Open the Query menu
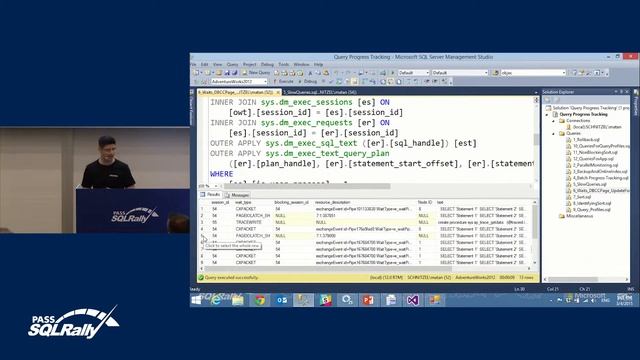 (232, 64)
